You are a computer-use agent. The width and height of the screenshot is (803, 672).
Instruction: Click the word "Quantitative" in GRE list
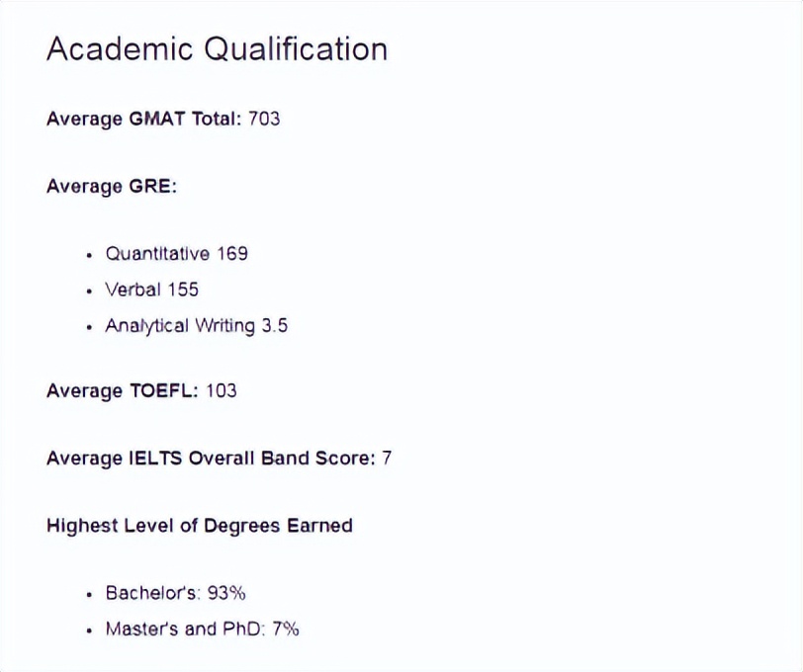click(x=157, y=254)
